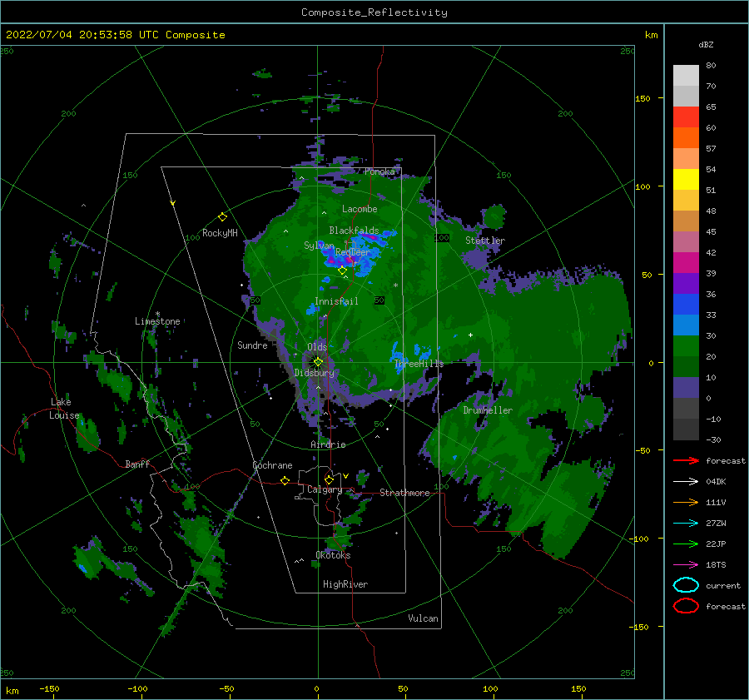The width and height of the screenshot is (749, 700).
Task: Click the RedDeer city label
Action: coord(353,252)
